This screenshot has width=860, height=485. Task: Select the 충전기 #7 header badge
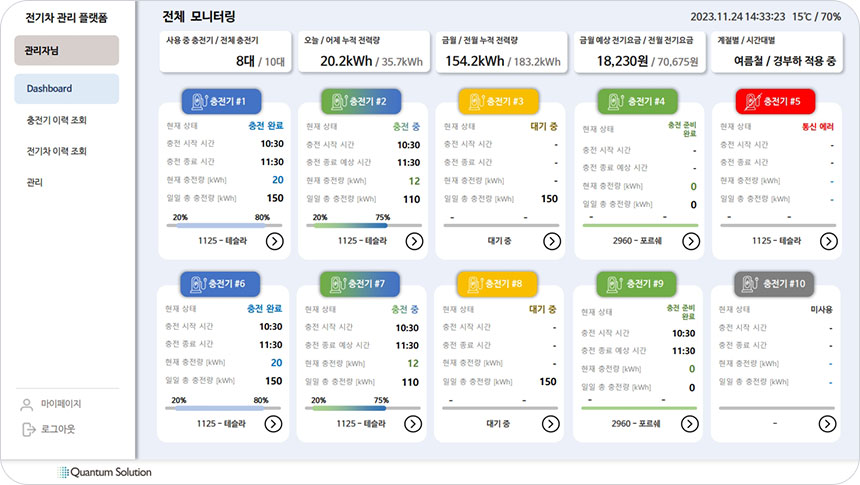coord(360,284)
